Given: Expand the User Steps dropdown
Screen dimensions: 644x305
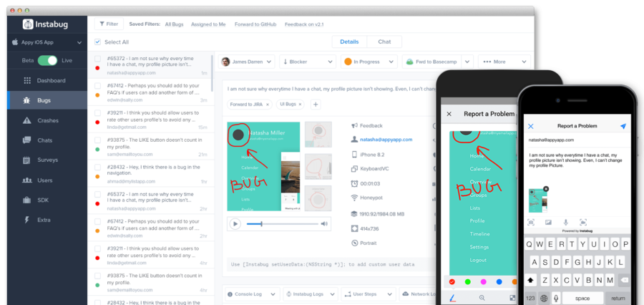Looking at the screenshot, I should 369,294.
